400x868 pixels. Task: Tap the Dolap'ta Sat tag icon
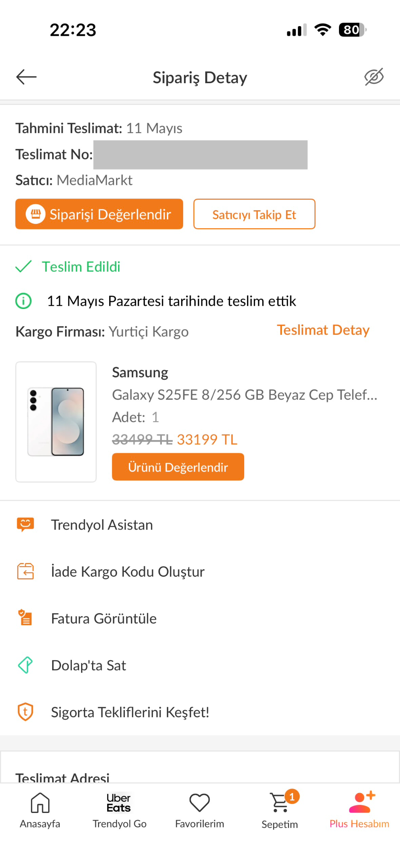click(x=25, y=665)
